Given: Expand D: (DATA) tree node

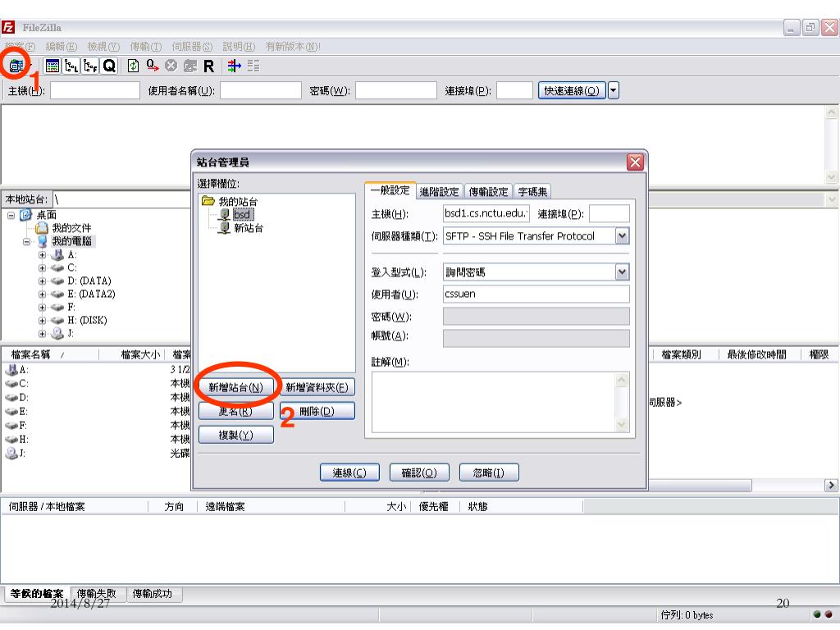Looking at the screenshot, I should click(42, 281).
